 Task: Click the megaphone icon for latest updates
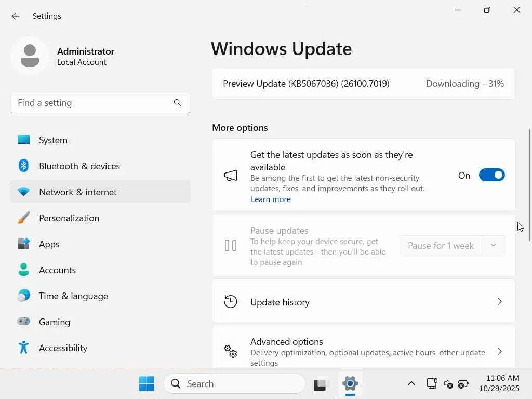point(231,176)
